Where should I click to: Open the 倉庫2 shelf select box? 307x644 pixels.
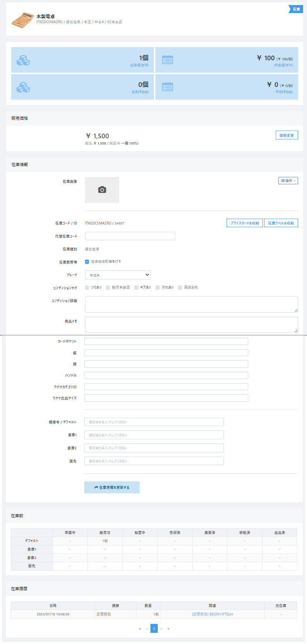pos(154,448)
